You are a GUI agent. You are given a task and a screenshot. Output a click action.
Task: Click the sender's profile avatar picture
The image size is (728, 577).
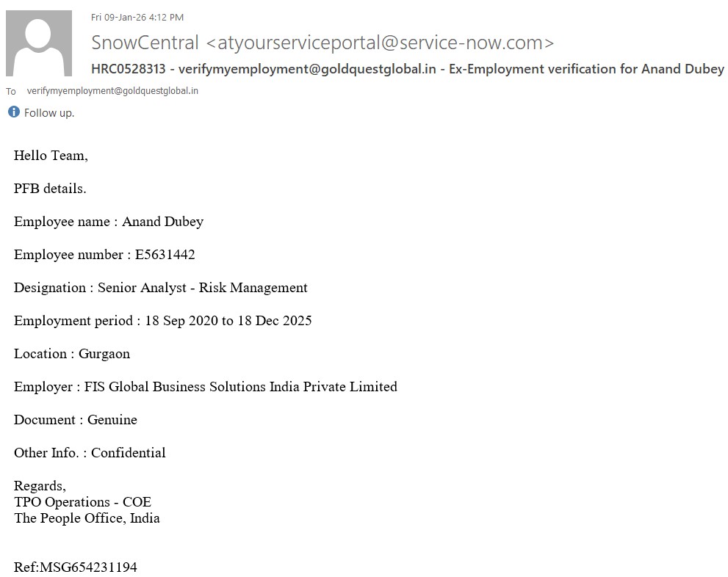tap(38, 43)
